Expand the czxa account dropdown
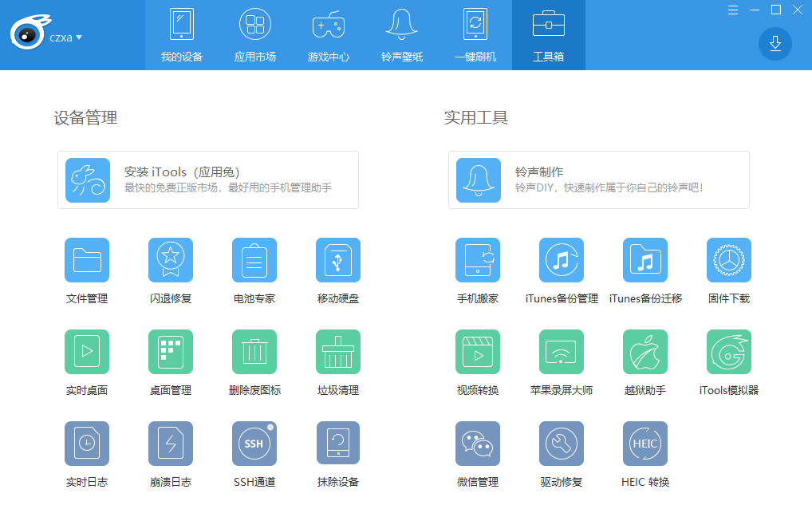The width and height of the screenshot is (812, 505). coord(65,37)
